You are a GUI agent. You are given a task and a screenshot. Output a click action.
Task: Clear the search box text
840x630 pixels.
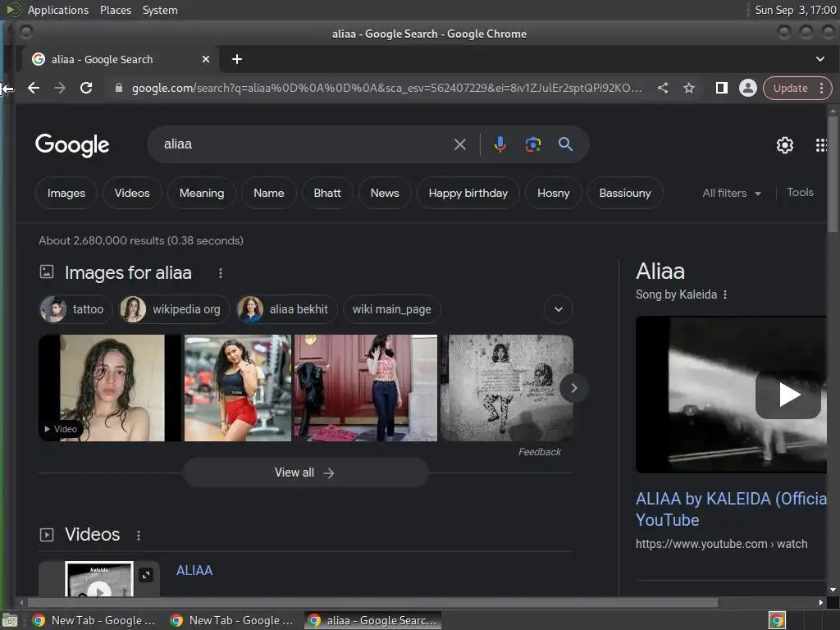tap(459, 144)
